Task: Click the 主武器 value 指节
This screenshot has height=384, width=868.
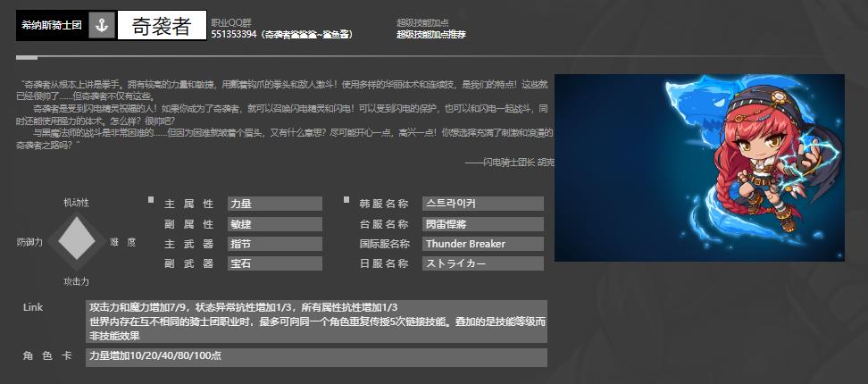Action: click(x=274, y=244)
